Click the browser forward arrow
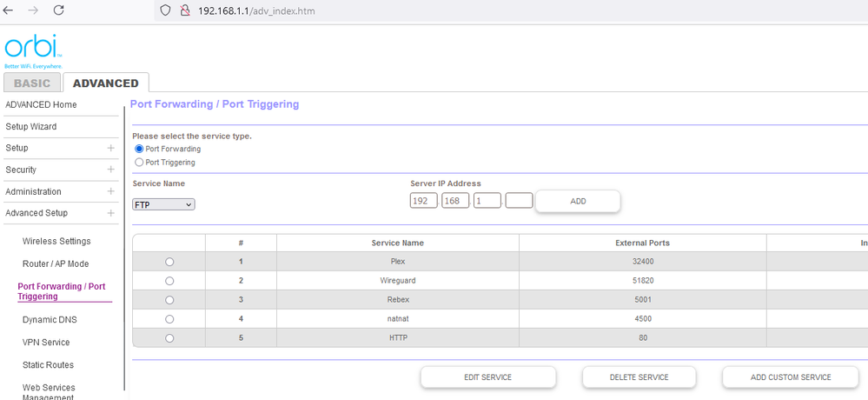The width and height of the screenshot is (868, 400). click(33, 10)
